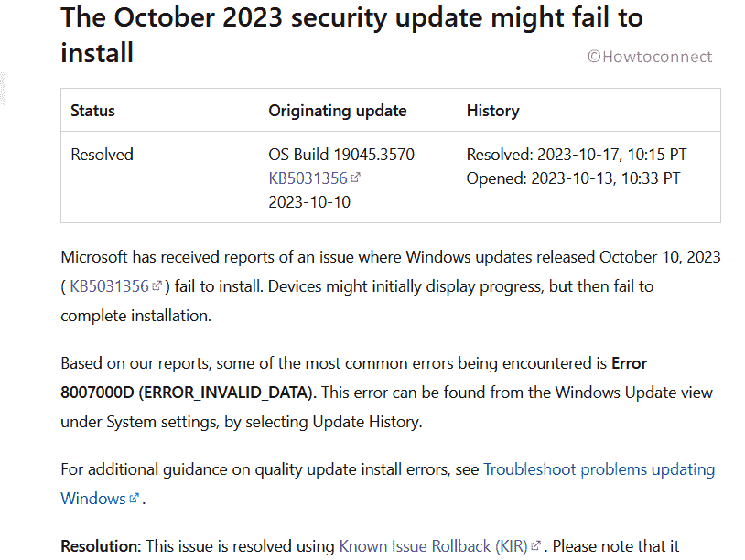Click the Resolved status cell
This screenshot has width=745, height=560.
[x=102, y=155]
